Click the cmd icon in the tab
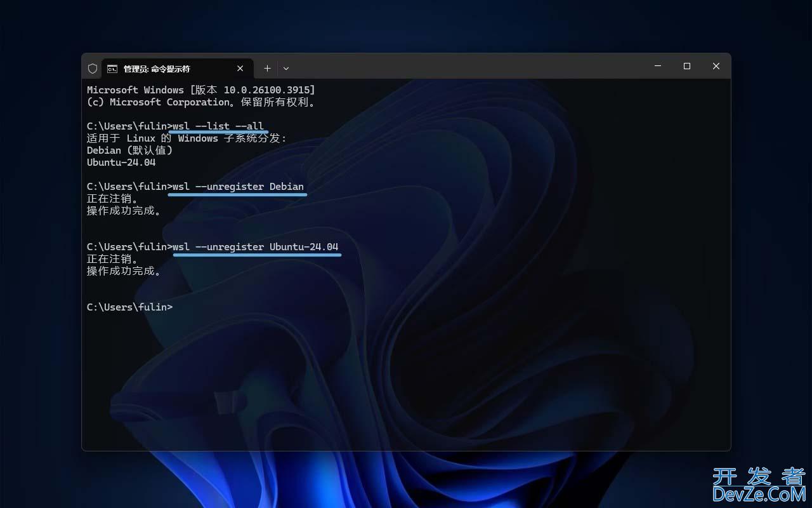 coord(112,69)
